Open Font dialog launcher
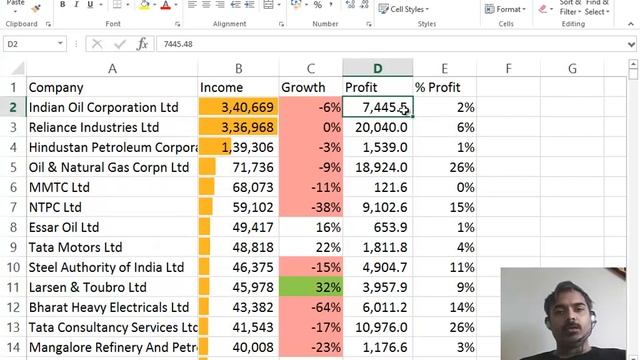The image size is (640, 360). pos(177,24)
